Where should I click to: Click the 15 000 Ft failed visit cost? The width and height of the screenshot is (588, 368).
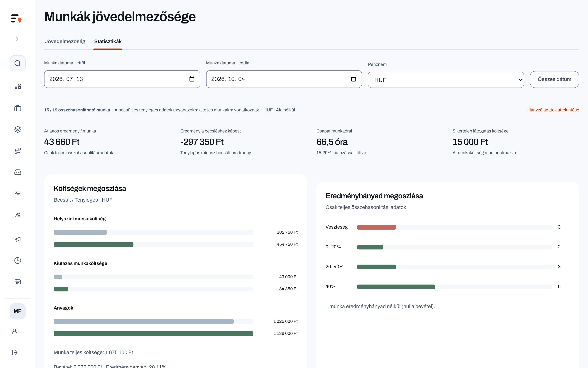click(x=470, y=142)
